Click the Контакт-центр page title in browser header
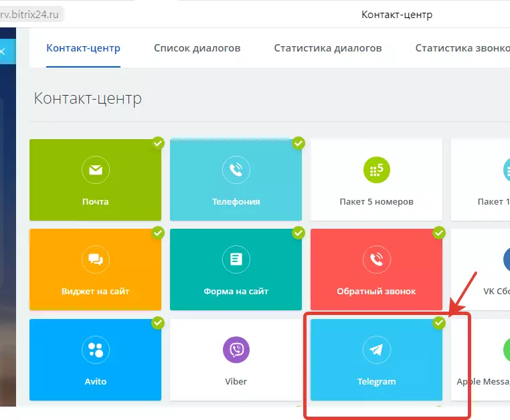Viewport: 510px width, 420px height. (397, 15)
